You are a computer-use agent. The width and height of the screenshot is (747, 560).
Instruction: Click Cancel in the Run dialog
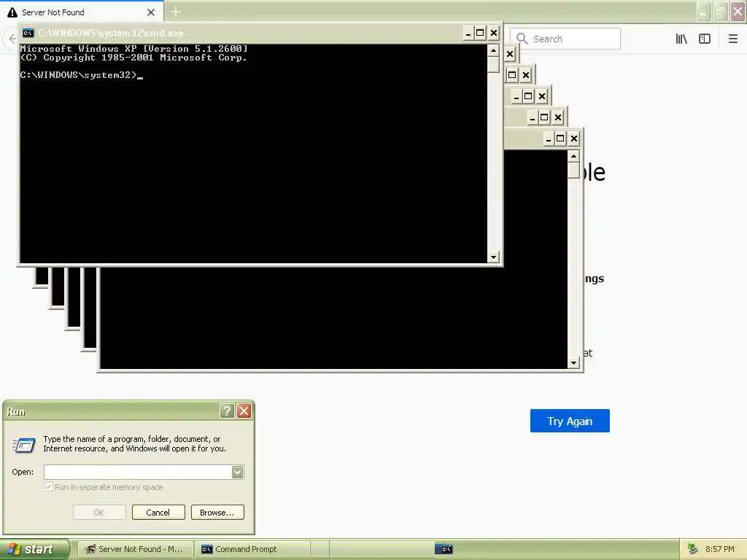coord(158,513)
